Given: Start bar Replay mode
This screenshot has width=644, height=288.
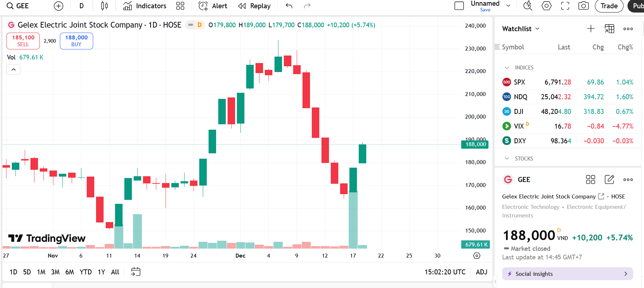Looking at the screenshot, I should pyautogui.click(x=254, y=6).
